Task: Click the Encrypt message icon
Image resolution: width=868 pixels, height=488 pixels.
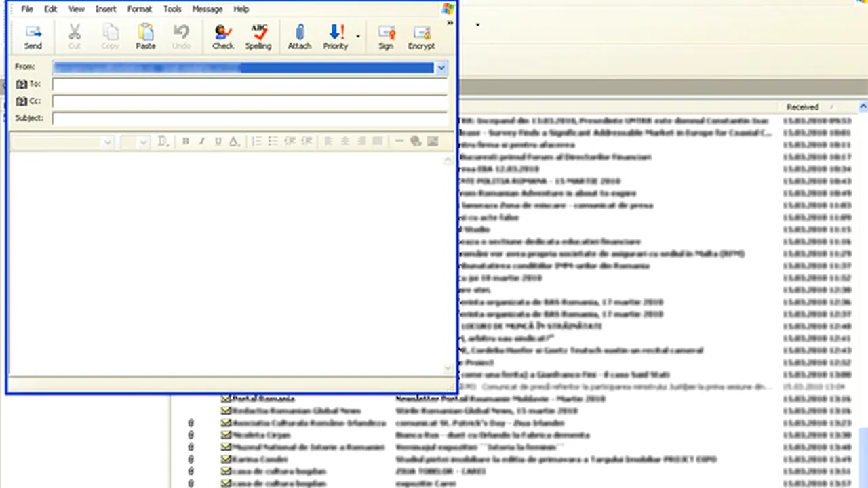Action: coord(421,37)
